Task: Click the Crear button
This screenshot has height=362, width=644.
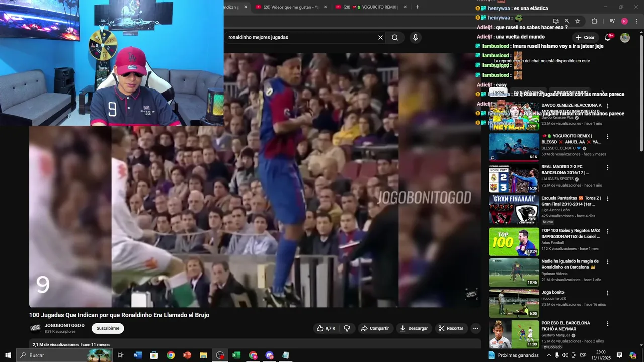Action: pos(585,37)
